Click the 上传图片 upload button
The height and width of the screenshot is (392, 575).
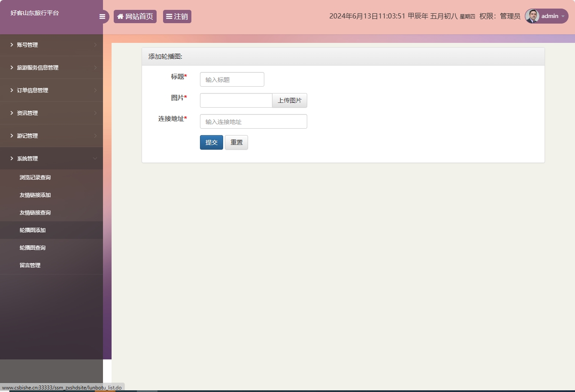[x=290, y=100]
